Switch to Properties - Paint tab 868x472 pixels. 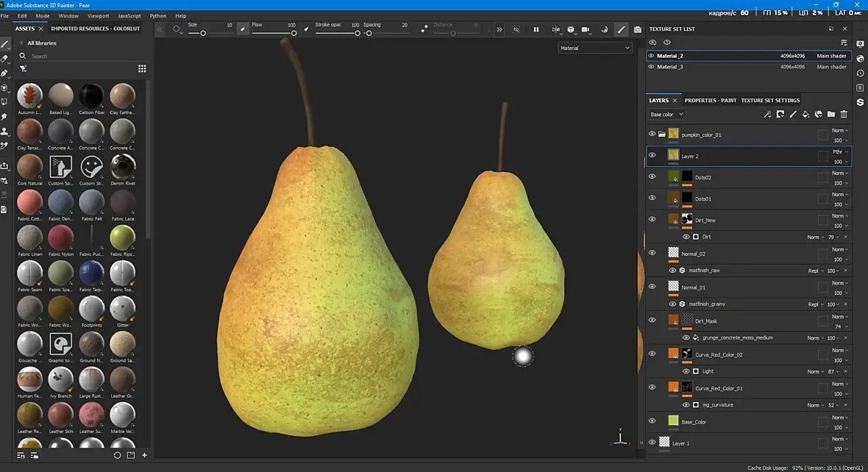[x=710, y=100]
